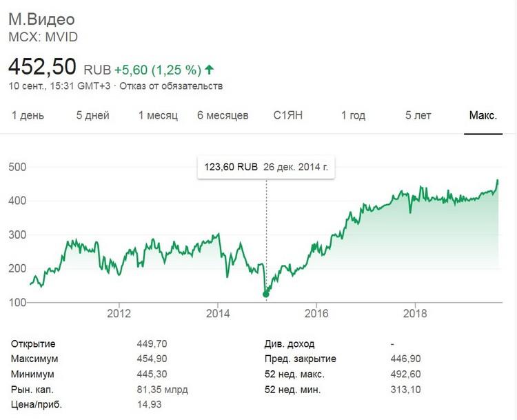Click the 2016 x-axis label
This screenshot has height=420, width=517.
(x=316, y=313)
